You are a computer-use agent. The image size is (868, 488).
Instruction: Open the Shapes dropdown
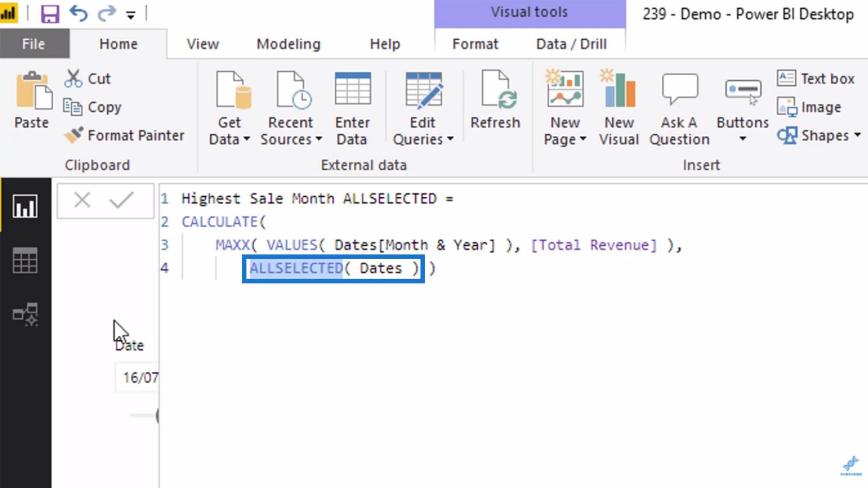[818, 135]
